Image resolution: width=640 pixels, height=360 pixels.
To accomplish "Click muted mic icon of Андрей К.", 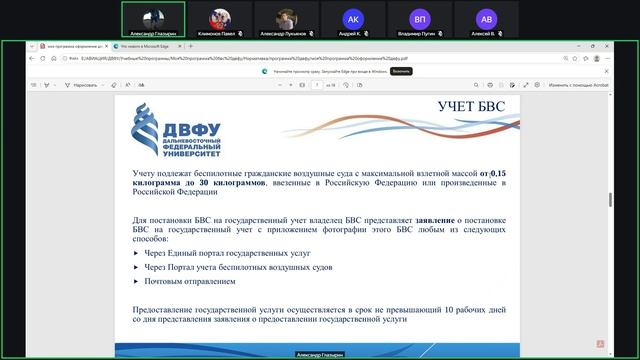I will tap(366, 33).
